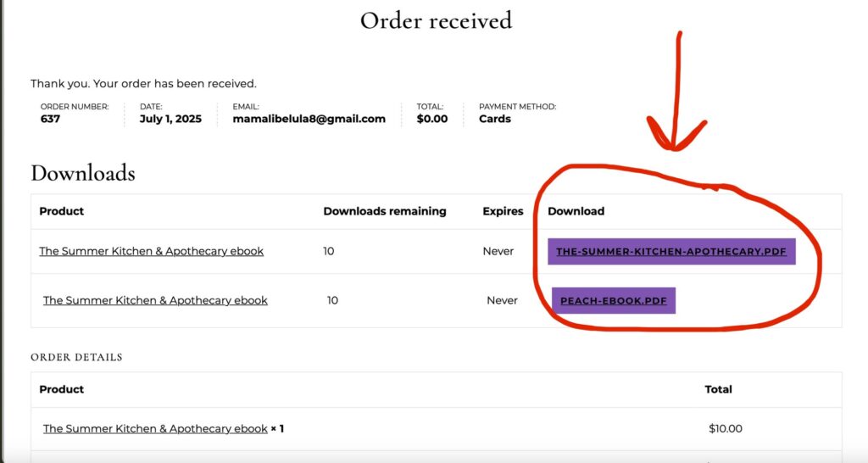Click the red hand-drawn arrow annotation
The width and height of the screenshot is (868, 463).
click(676, 92)
